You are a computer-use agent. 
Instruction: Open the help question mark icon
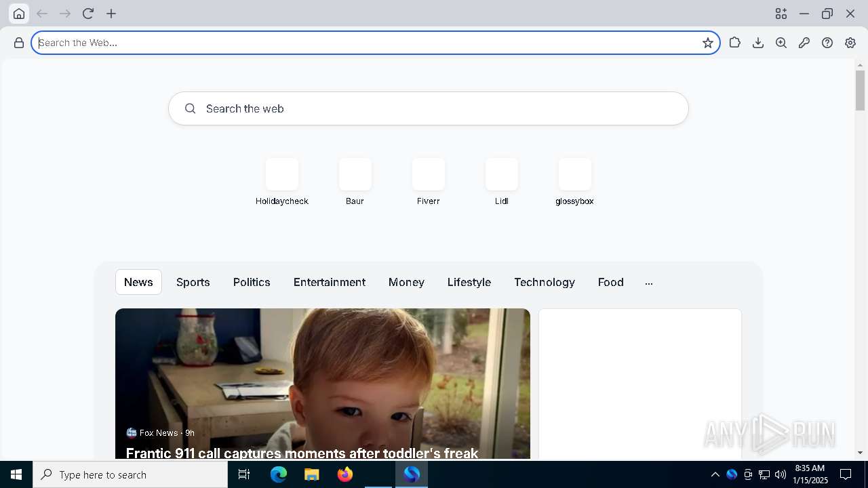(x=827, y=43)
